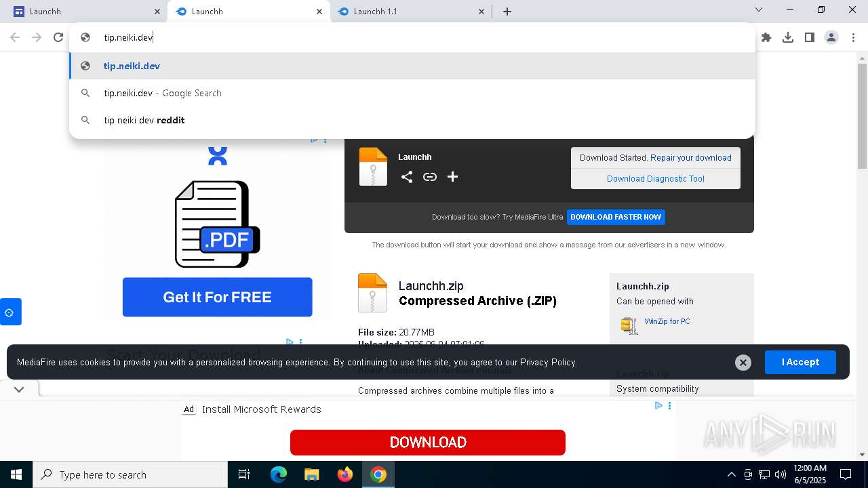Viewport: 868px width, 488px height.
Task: Click the WinZip for PC icon
Action: click(x=629, y=325)
